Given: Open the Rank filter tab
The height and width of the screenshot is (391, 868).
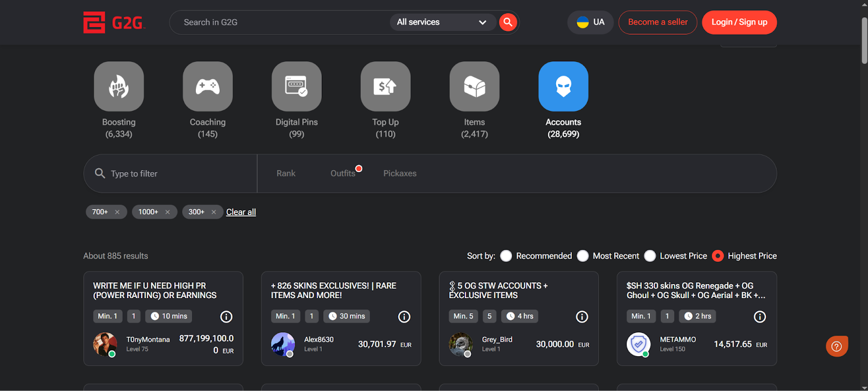Looking at the screenshot, I should click(x=286, y=173).
